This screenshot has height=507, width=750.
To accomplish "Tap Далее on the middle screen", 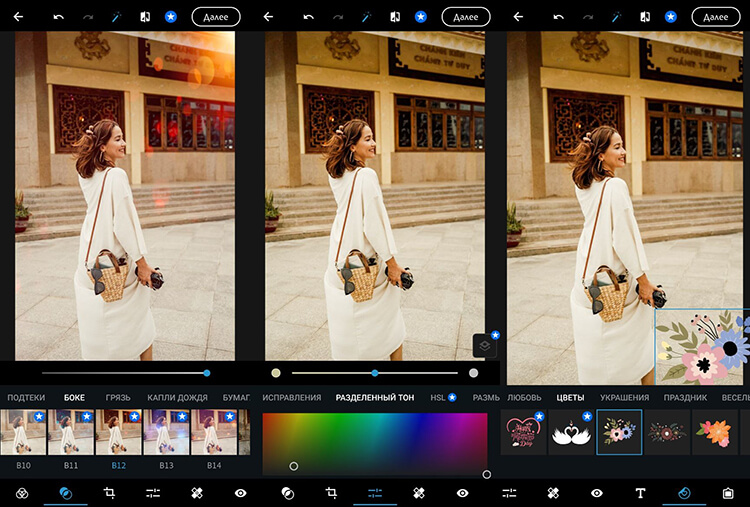I will tap(466, 17).
